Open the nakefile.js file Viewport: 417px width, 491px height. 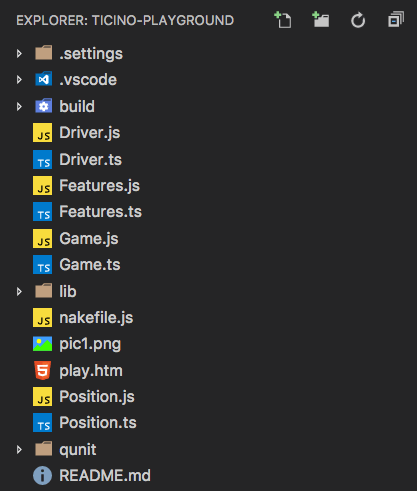tap(96, 318)
